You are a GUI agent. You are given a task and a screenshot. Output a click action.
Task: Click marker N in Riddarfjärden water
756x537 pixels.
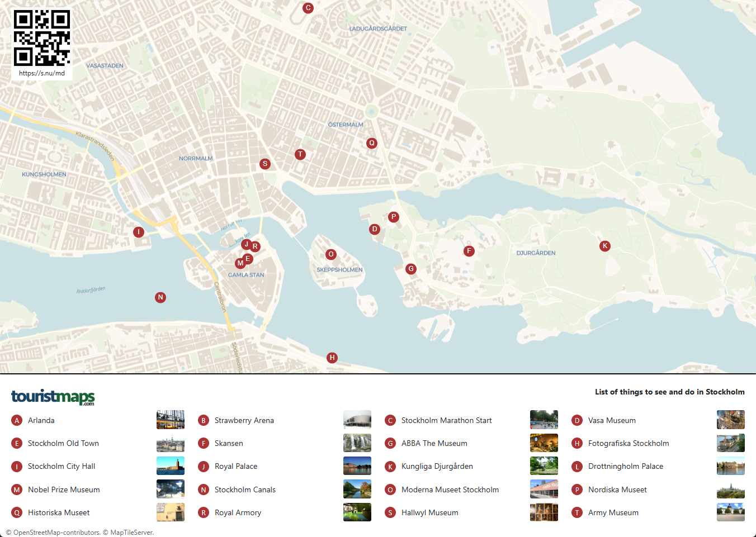[x=160, y=297]
